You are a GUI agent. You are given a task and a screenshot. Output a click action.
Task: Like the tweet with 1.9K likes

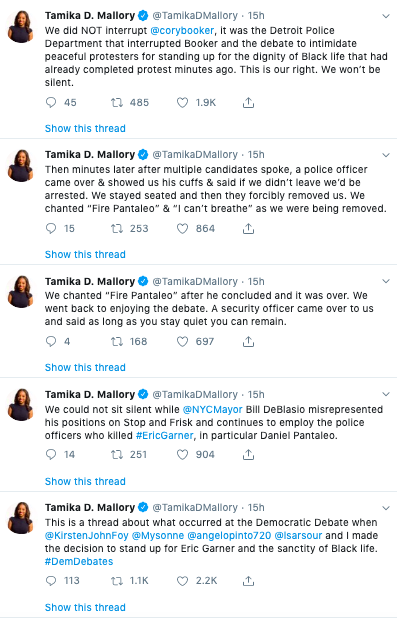click(182, 103)
